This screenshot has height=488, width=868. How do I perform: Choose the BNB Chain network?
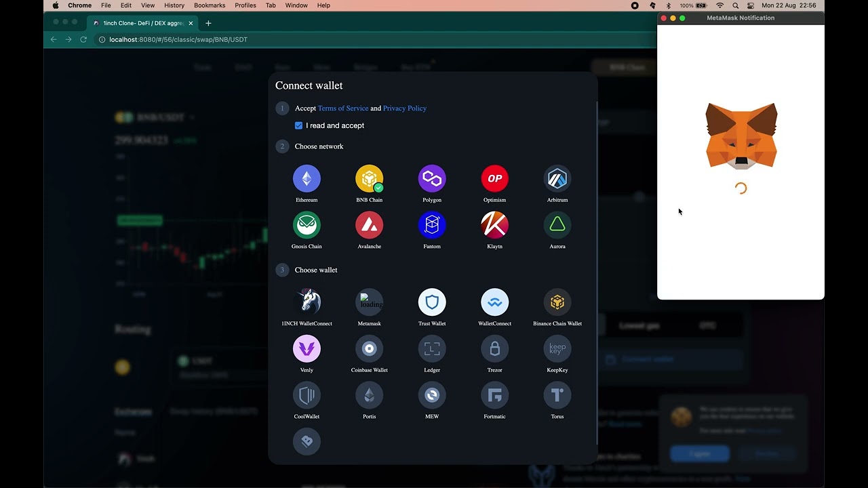tap(370, 178)
